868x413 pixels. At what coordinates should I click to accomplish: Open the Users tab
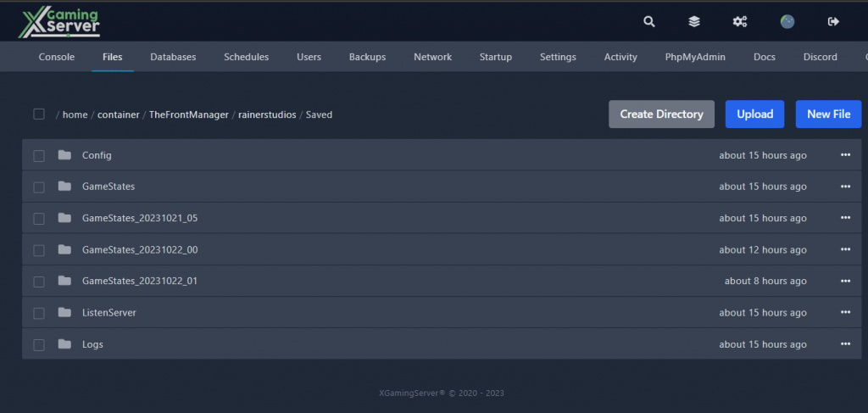point(309,57)
